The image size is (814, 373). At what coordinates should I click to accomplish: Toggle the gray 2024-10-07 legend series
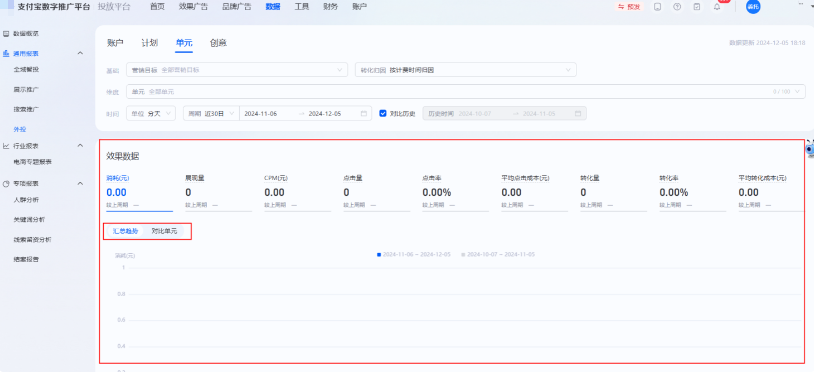pos(498,255)
